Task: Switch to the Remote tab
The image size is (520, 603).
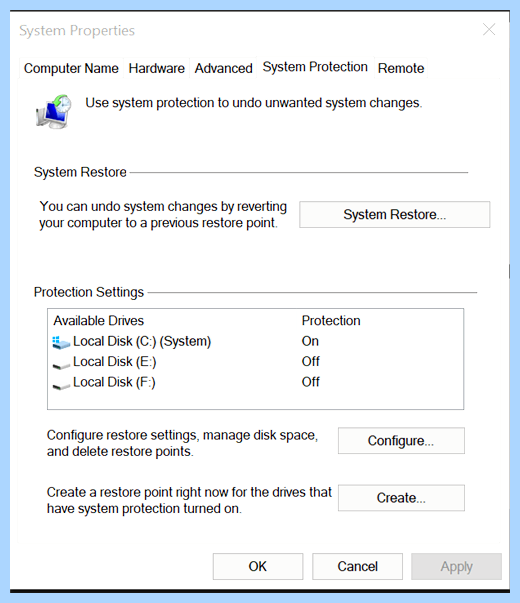Action: [401, 68]
